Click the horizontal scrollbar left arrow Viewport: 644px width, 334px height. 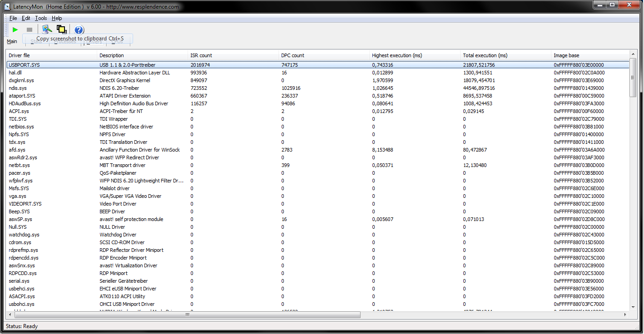click(10, 314)
